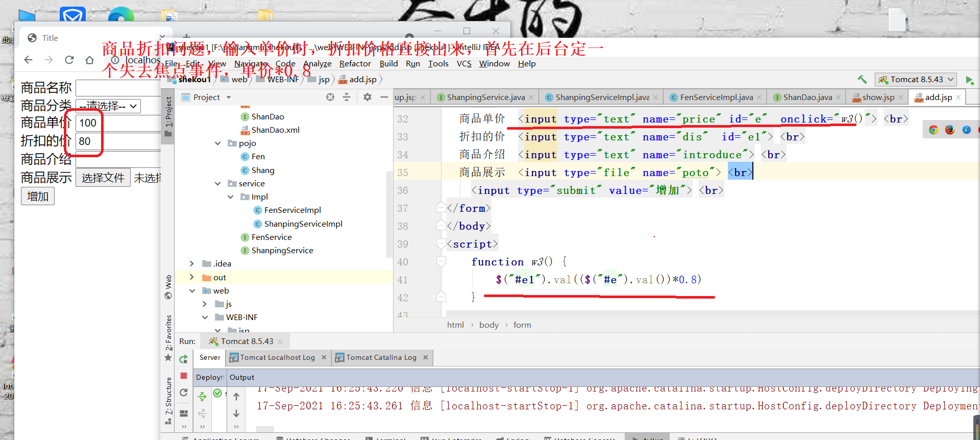Click the locate target icon in Project panel
Viewport: 980px width, 440px height.
(x=330, y=97)
